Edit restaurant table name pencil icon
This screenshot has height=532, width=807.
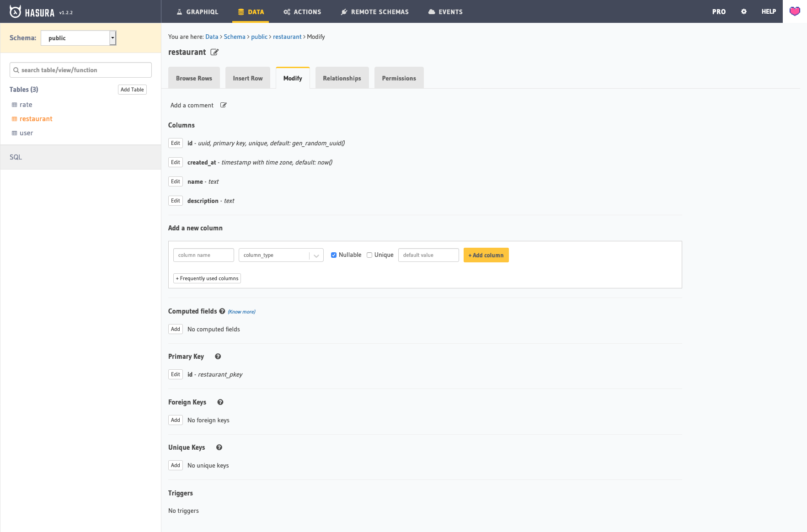[x=214, y=52]
